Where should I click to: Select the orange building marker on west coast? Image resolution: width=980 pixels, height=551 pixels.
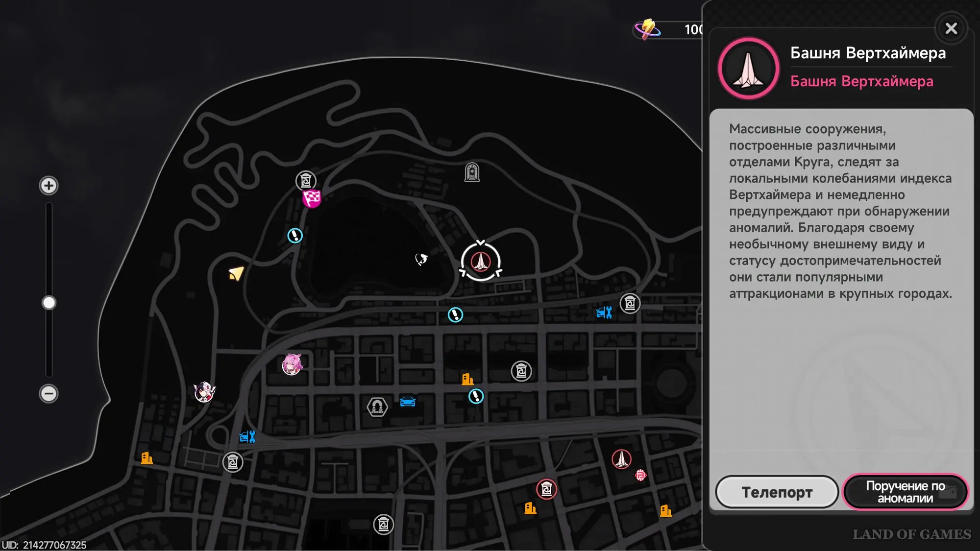coord(147,458)
